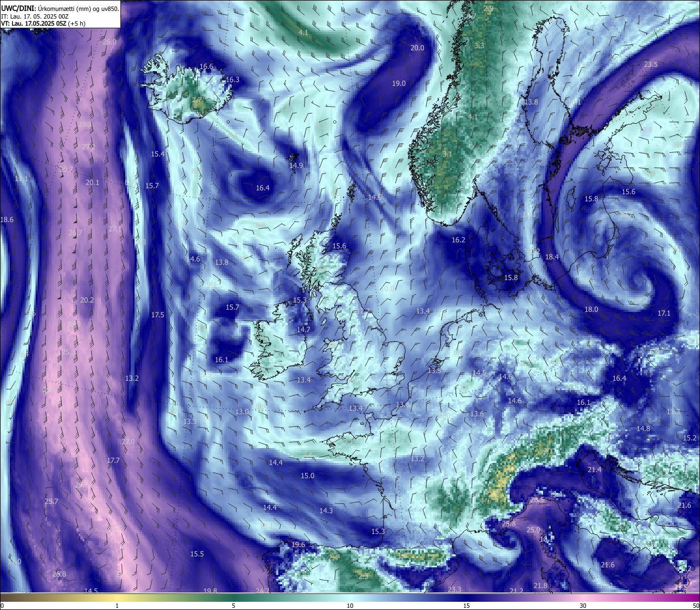Image resolution: width=700 pixels, height=610 pixels.
Task: Click the '16.3' value label
Action: pyautogui.click(x=232, y=80)
